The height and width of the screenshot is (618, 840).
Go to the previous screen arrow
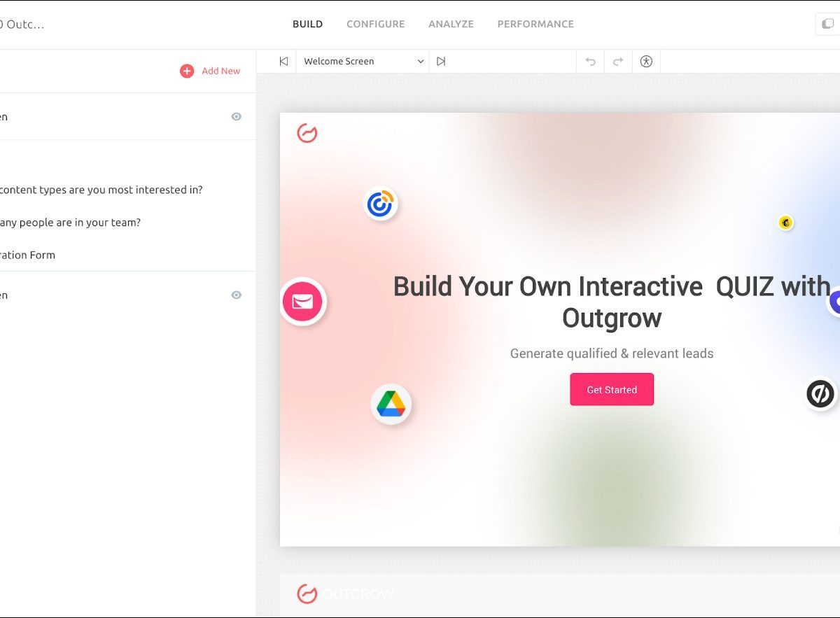tap(283, 62)
